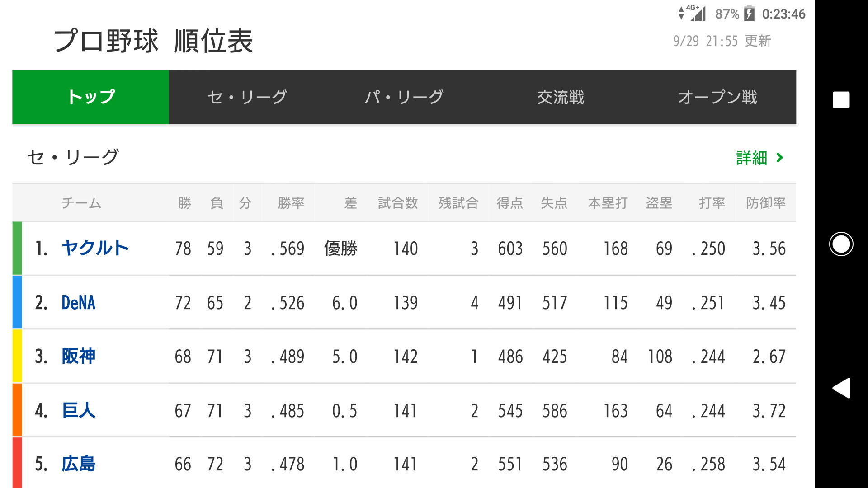Click the 防御率 column header
Viewport: 868px width, 488px height.
coord(765,203)
